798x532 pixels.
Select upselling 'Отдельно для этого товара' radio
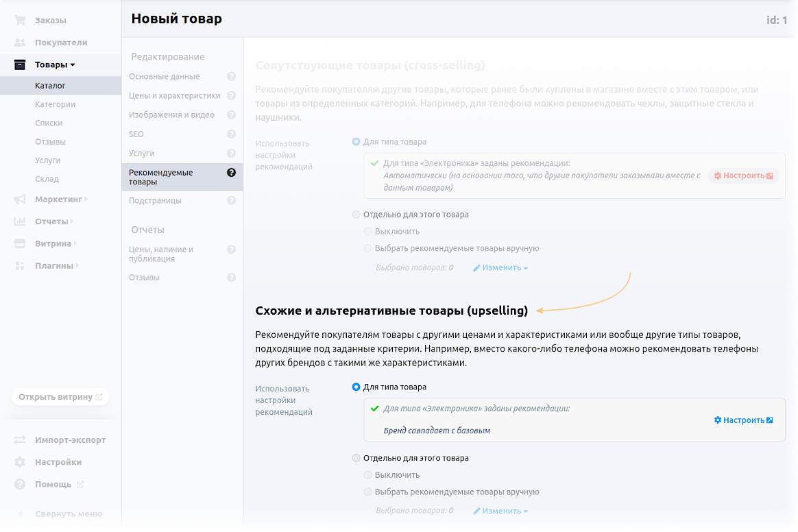tap(356, 458)
